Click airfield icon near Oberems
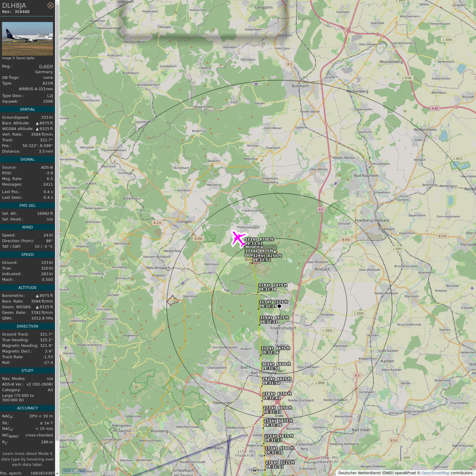Viewport: 476px width, 476px height. coord(66,347)
